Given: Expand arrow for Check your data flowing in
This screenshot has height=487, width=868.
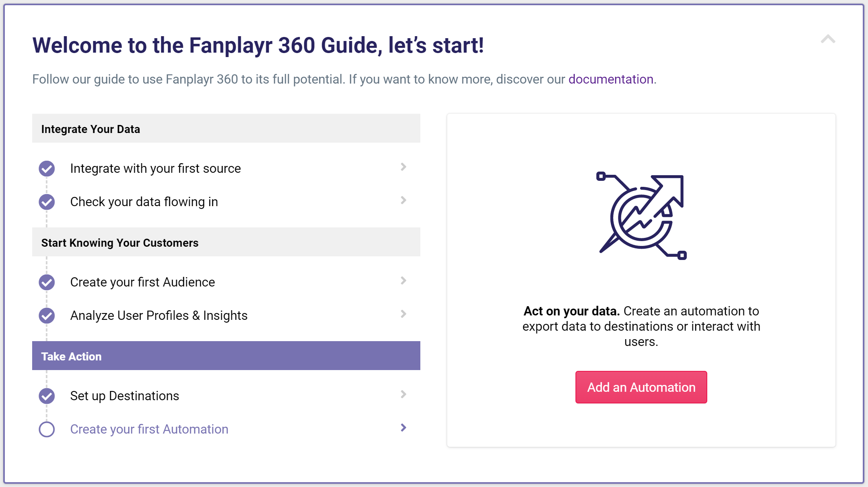Looking at the screenshot, I should (403, 200).
